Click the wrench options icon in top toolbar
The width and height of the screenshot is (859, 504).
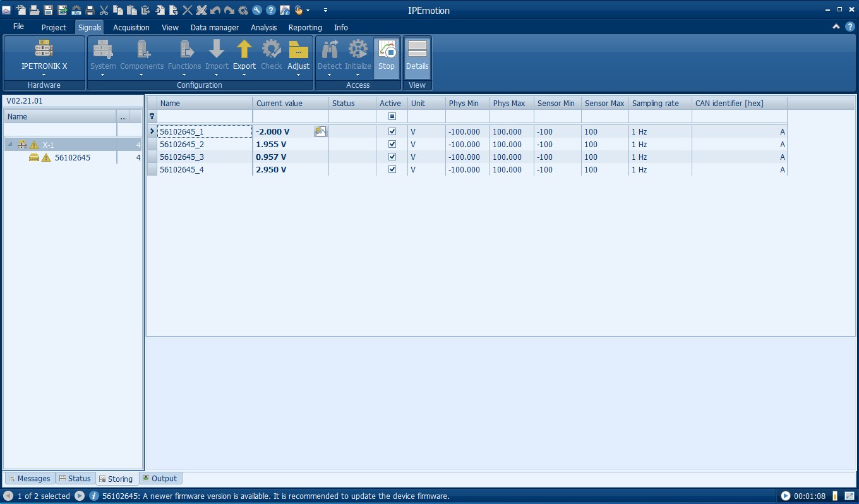(256, 10)
